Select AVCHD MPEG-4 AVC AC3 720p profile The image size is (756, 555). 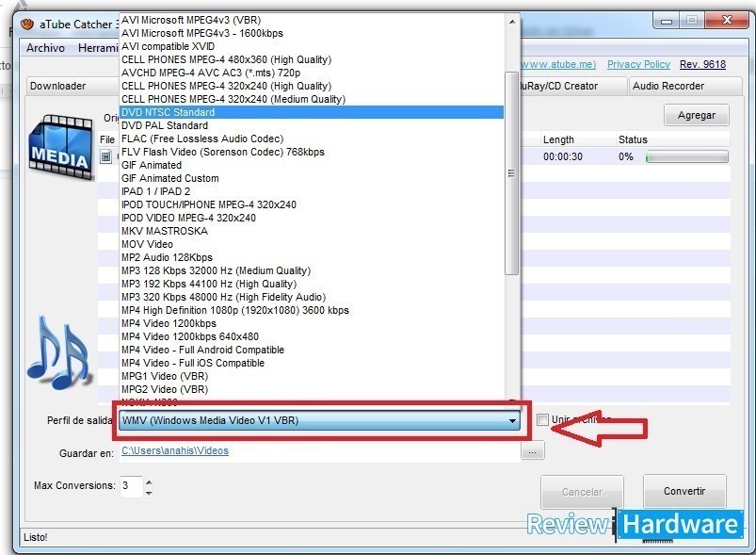(312, 73)
